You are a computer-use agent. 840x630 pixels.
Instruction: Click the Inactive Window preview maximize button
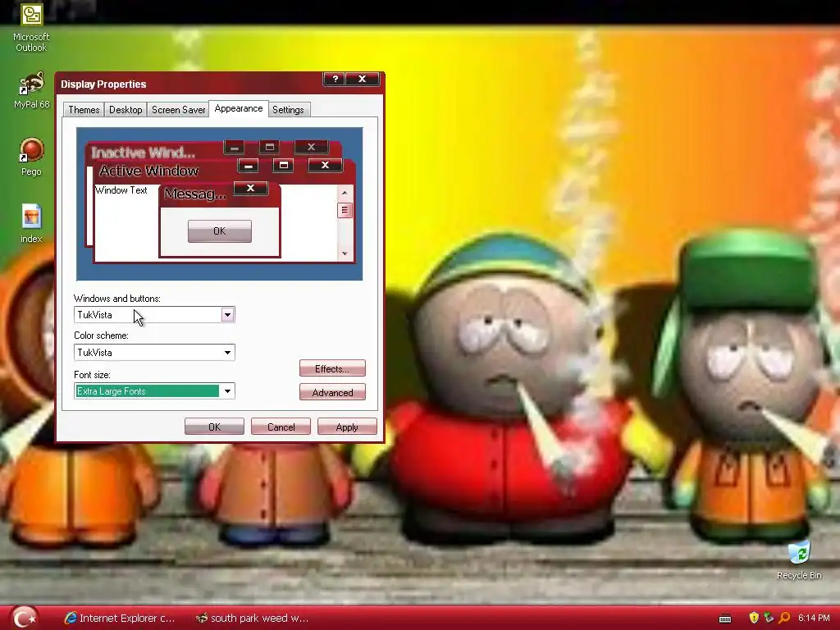click(269, 147)
